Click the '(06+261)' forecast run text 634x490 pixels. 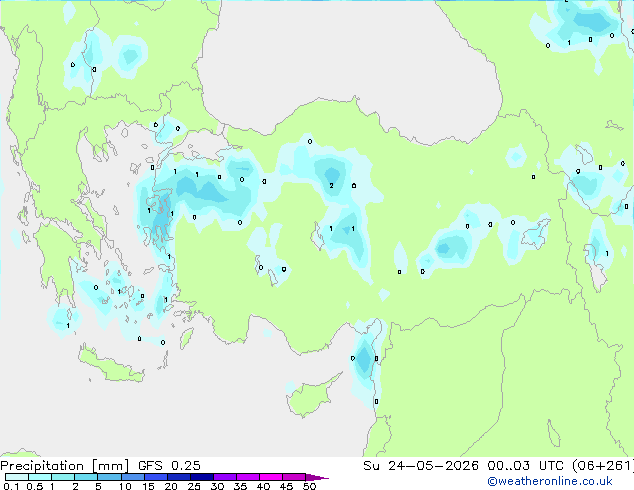coord(602,466)
